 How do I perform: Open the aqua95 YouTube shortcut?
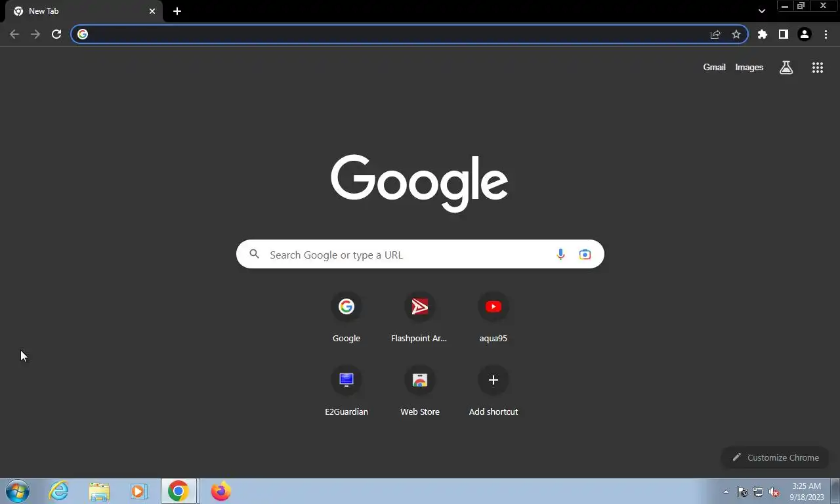493,318
